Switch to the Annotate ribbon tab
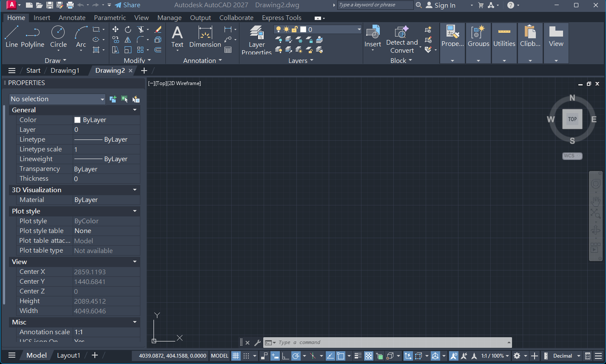The height and width of the screenshot is (364, 606). [72, 18]
